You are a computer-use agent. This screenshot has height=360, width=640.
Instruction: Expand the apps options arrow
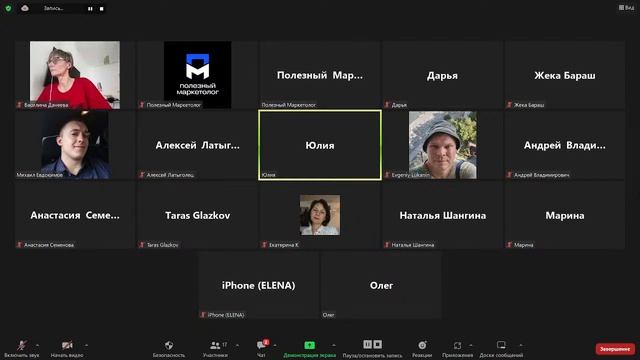coord(471,345)
